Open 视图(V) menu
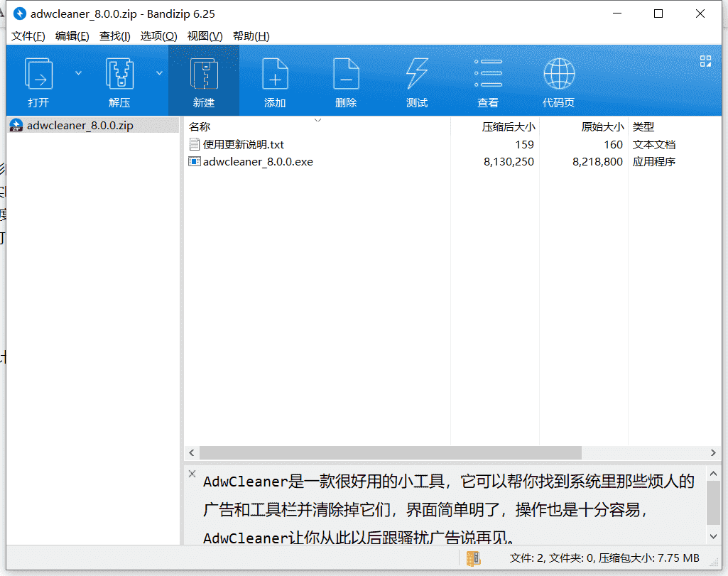This screenshot has height=576, width=728. 205,36
